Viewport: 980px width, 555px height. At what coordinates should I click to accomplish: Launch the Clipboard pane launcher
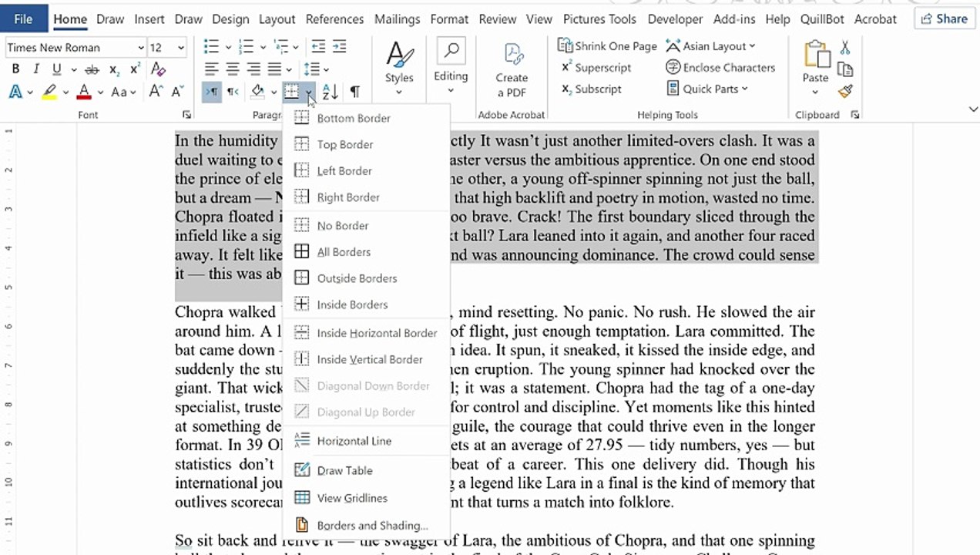tap(854, 115)
